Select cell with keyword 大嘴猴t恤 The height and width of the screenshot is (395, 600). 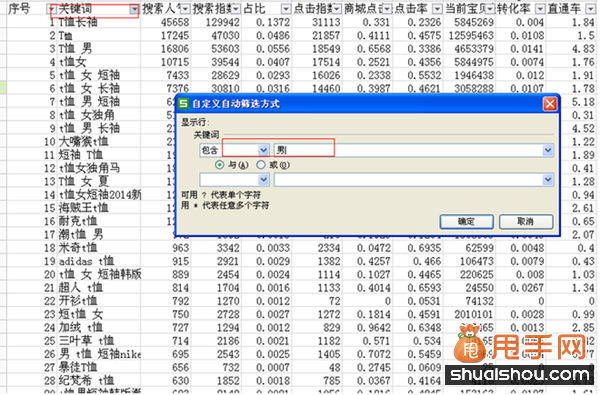(99, 142)
